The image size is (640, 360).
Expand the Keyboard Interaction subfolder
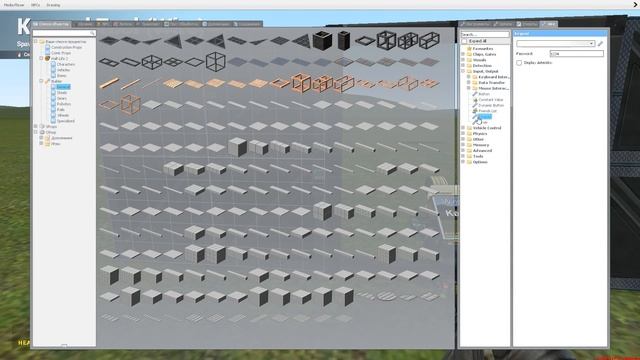469,77
